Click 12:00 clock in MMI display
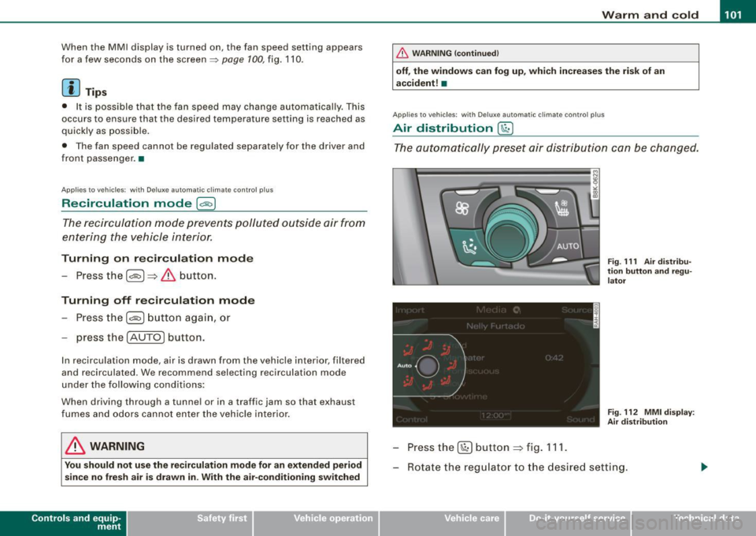Image resolution: width=756 pixels, height=536 pixels. coord(495,415)
